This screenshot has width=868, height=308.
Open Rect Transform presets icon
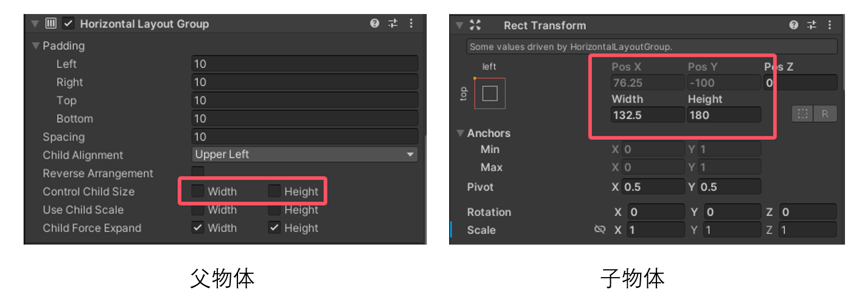812,25
